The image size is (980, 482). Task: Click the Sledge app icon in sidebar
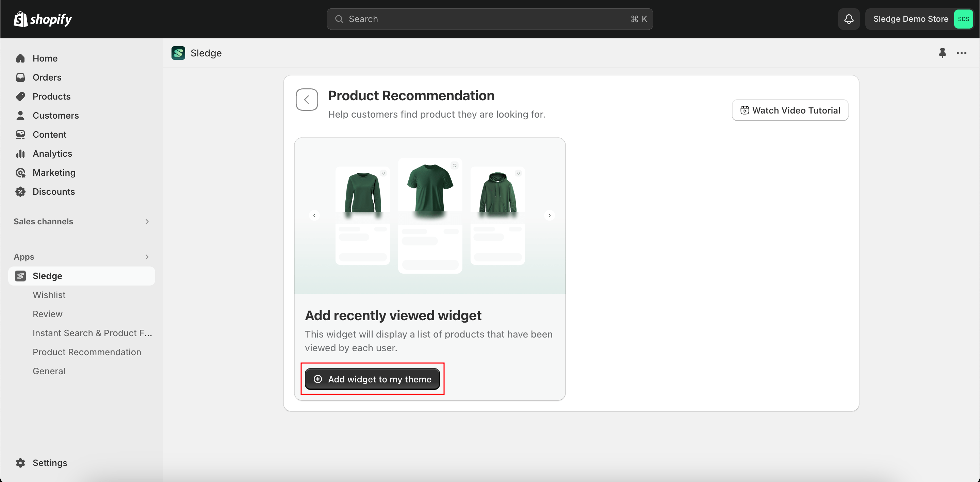21,276
